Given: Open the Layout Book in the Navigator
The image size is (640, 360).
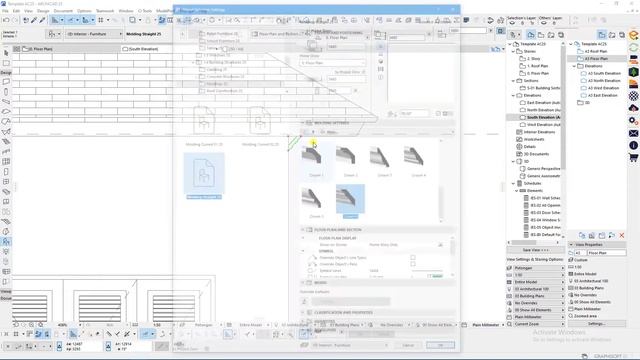Looking at the screenshot, I should click(551, 35).
